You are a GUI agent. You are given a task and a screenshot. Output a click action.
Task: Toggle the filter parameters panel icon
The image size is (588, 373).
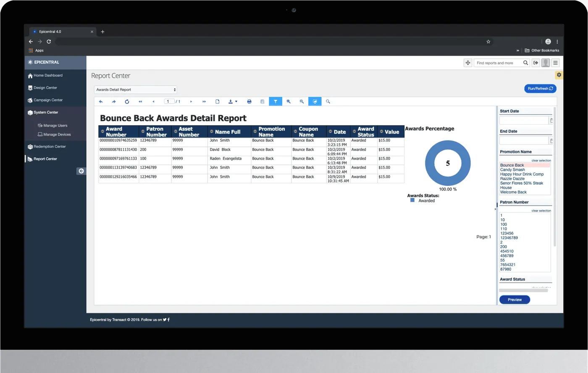click(276, 102)
